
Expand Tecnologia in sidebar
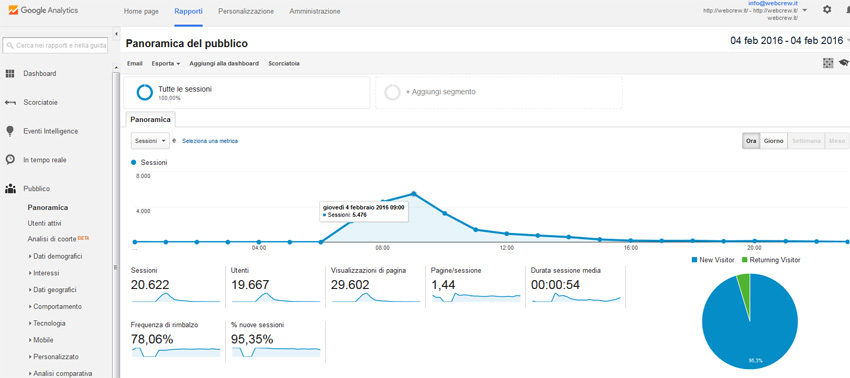click(x=47, y=323)
